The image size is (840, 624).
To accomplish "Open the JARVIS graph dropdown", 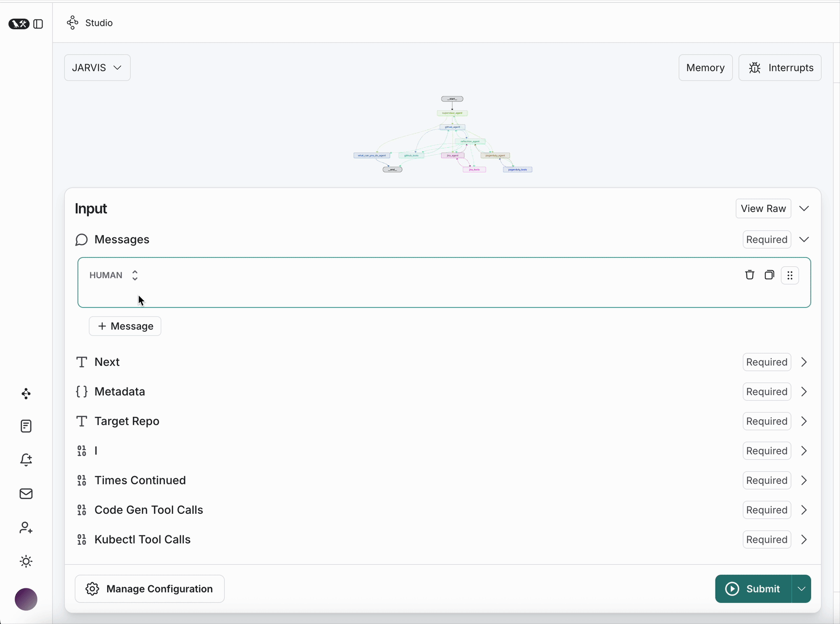I will (97, 68).
